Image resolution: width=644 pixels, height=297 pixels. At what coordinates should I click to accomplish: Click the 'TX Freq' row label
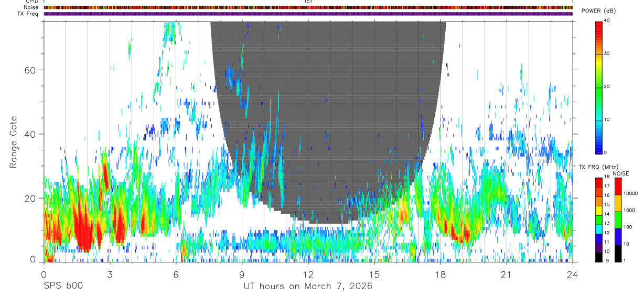pos(28,14)
